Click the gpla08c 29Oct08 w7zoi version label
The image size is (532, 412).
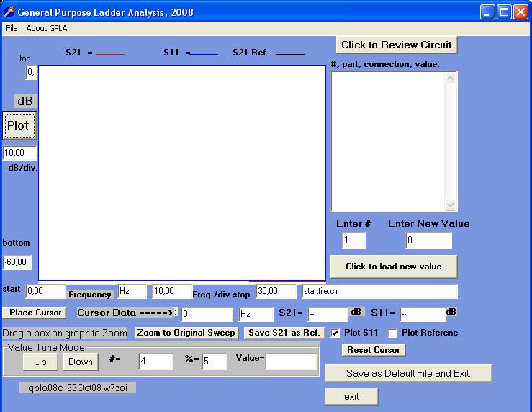click(x=78, y=388)
